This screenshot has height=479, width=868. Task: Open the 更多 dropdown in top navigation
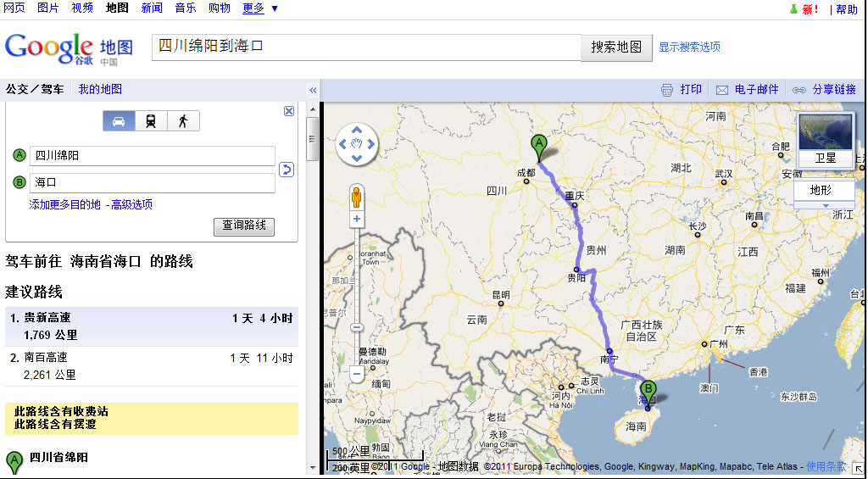coord(260,8)
